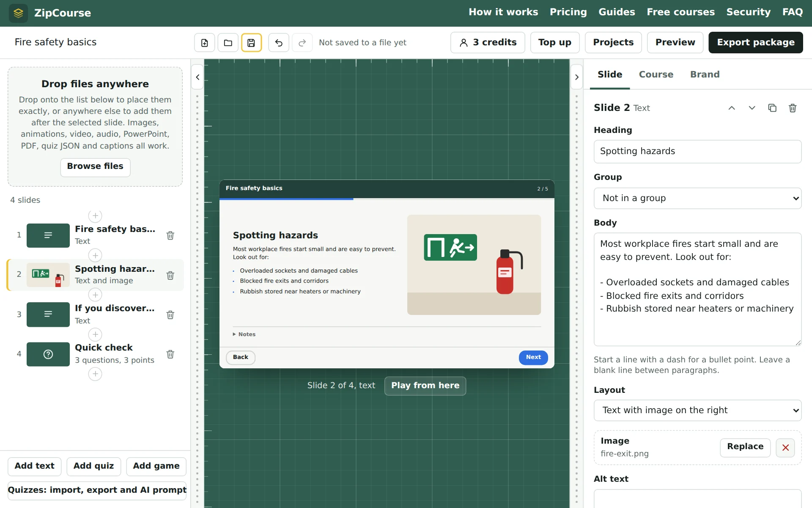Viewport: 812px width, 508px height.
Task: Open How it works page
Action: (x=503, y=12)
